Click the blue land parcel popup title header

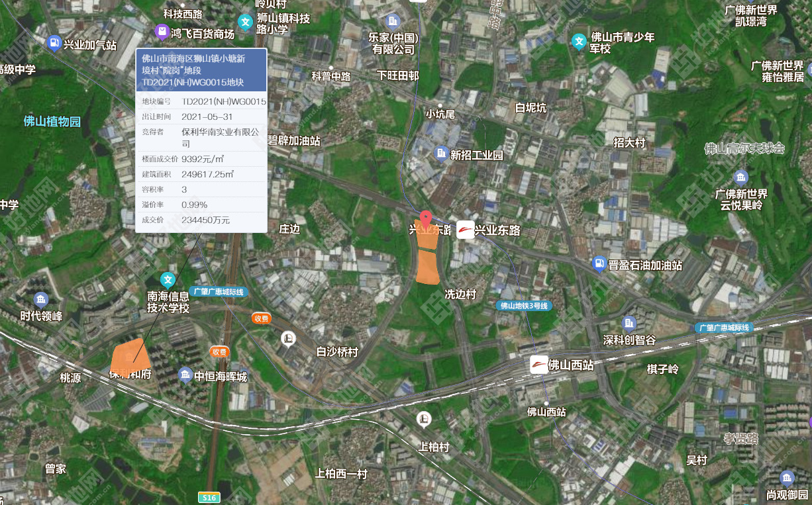point(201,70)
